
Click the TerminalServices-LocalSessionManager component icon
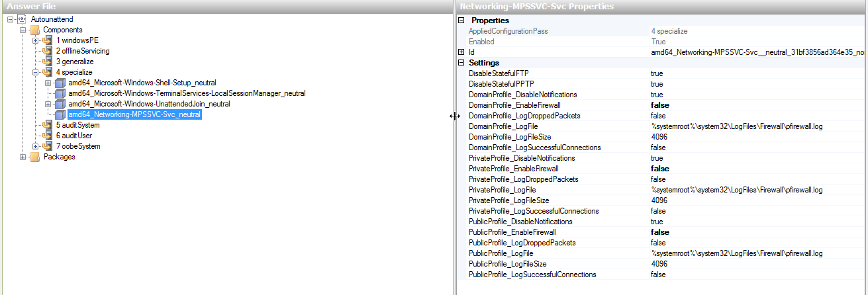pyautogui.click(x=60, y=93)
